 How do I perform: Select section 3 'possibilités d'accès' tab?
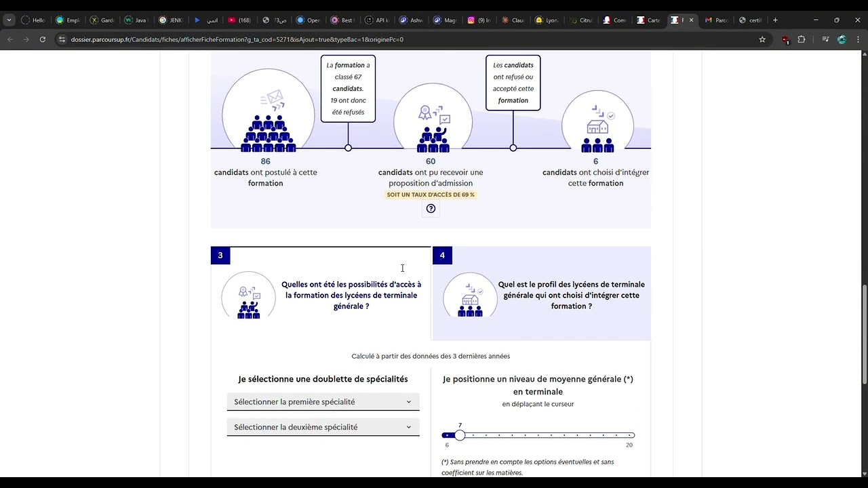(x=321, y=293)
